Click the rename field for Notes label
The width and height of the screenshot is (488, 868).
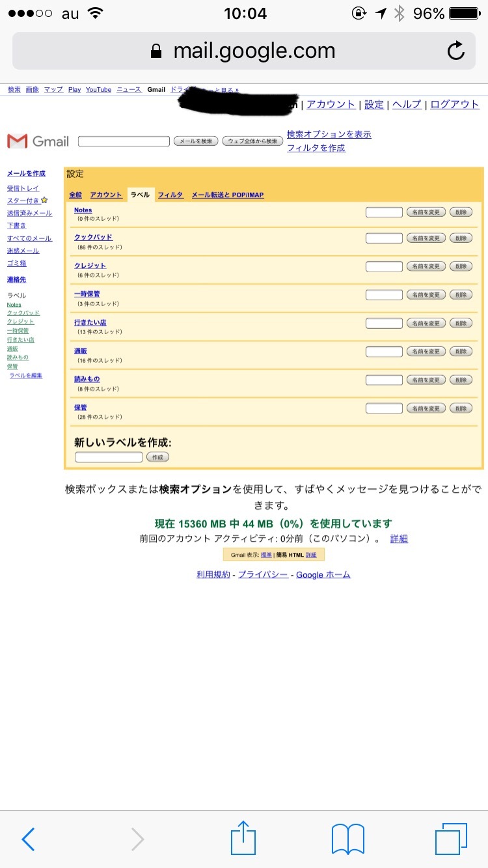click(384, 212)
